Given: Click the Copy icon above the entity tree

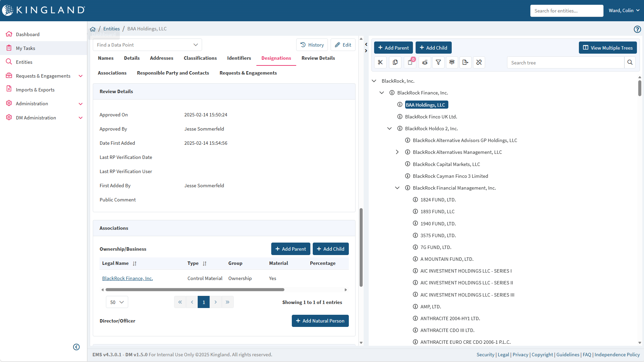Looking at the screenshot, I should pos(395,62).
